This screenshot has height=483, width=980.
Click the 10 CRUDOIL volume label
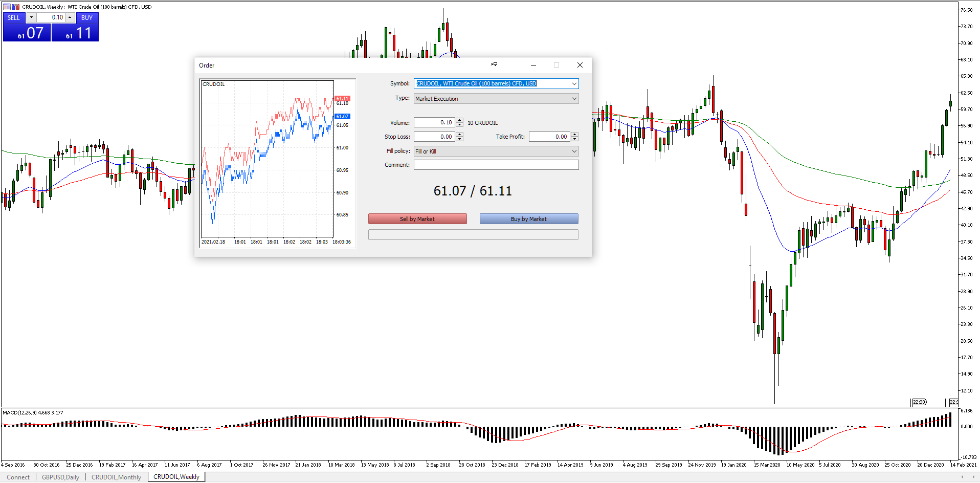pos(482,123)
